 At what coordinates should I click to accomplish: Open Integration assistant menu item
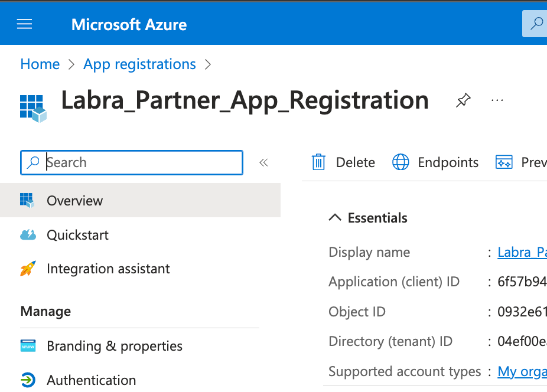click(108, 269)
